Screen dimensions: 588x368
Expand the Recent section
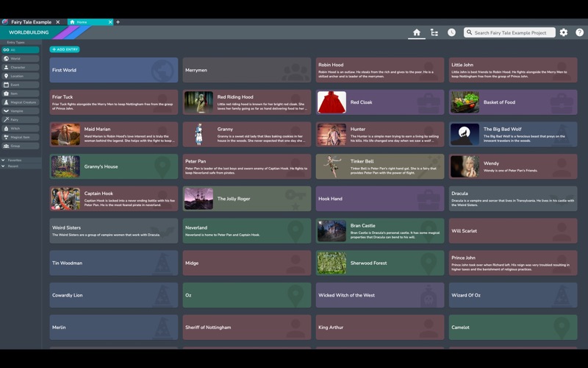click(x=21, y=166)
